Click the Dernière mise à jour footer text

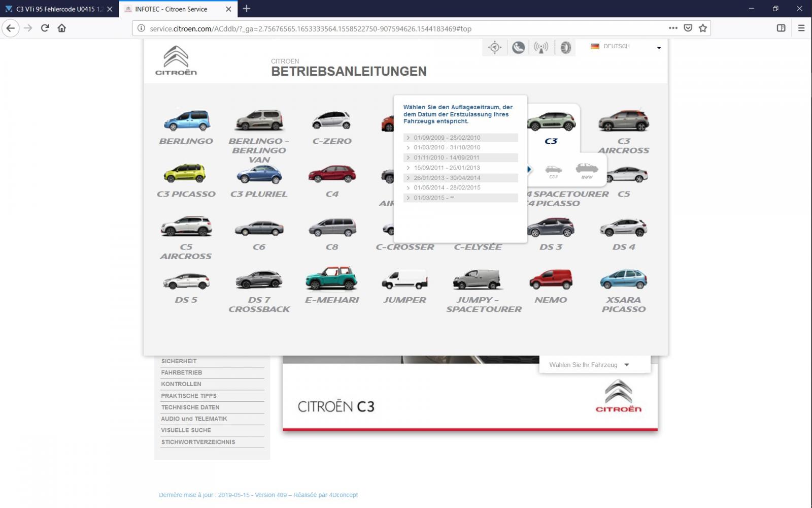[258, 495]
